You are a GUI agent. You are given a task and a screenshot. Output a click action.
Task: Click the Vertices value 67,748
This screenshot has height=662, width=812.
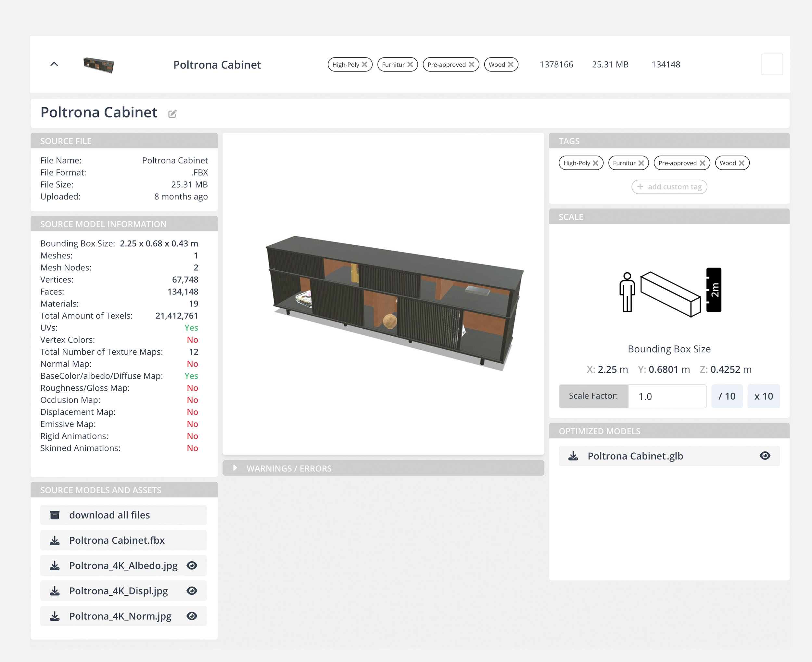point(185,279)
